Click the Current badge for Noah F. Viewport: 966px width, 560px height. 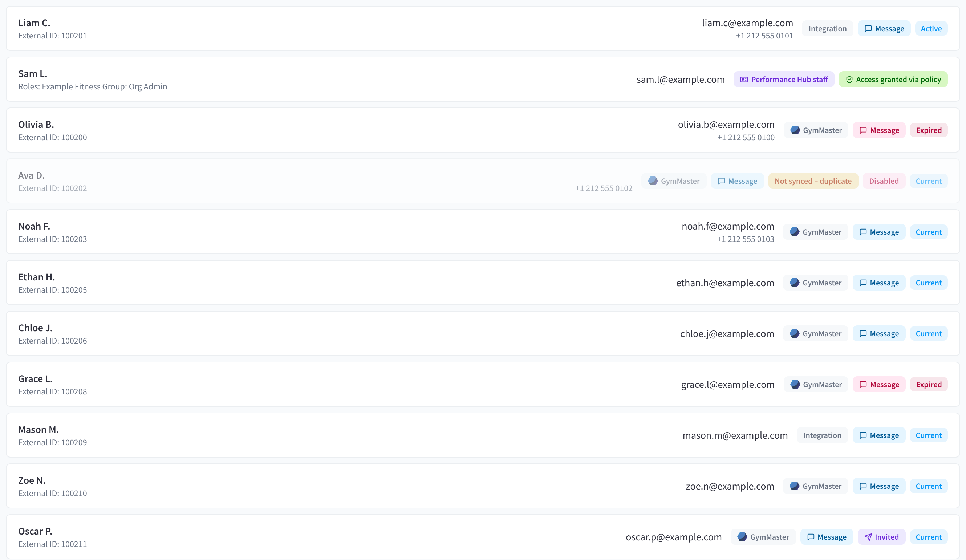929,232
